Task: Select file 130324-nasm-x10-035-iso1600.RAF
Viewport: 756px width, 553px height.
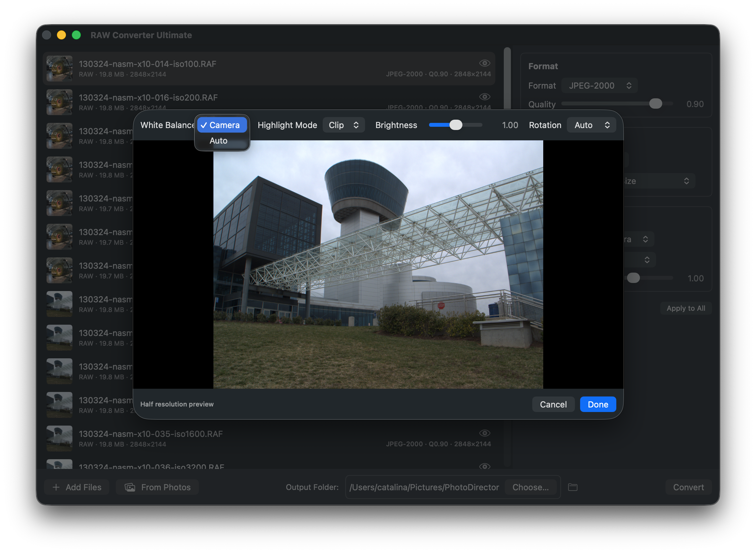Action: pyautogui.click(x=269, y=438)
